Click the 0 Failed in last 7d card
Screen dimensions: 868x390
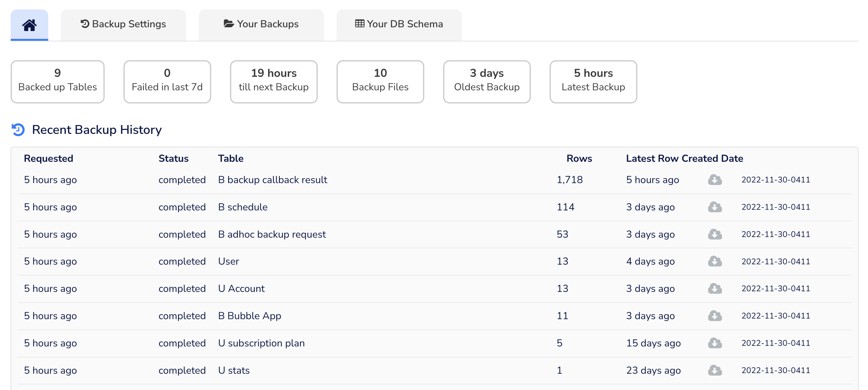[x=167, y=82]
